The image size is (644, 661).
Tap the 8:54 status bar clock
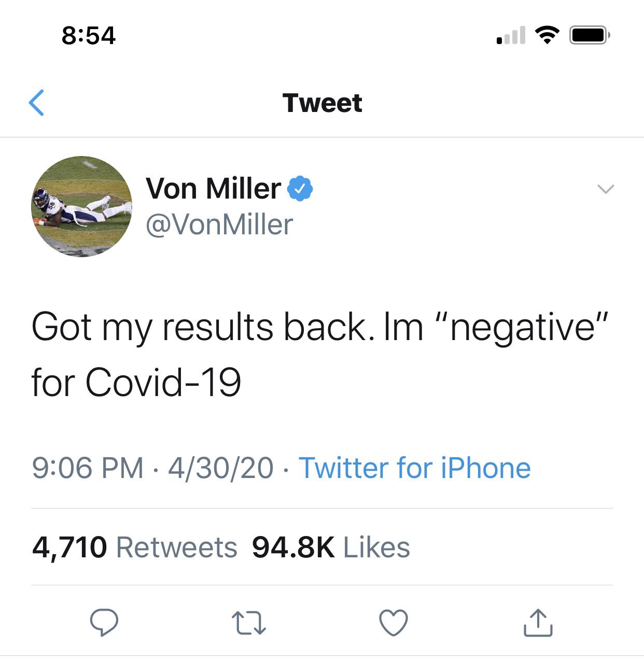(x=89, y=35)
